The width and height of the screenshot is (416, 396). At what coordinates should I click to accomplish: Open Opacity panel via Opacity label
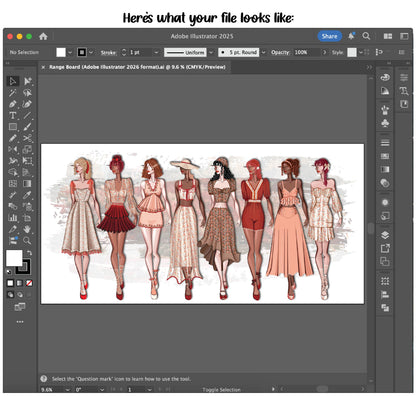pos(280,52)
